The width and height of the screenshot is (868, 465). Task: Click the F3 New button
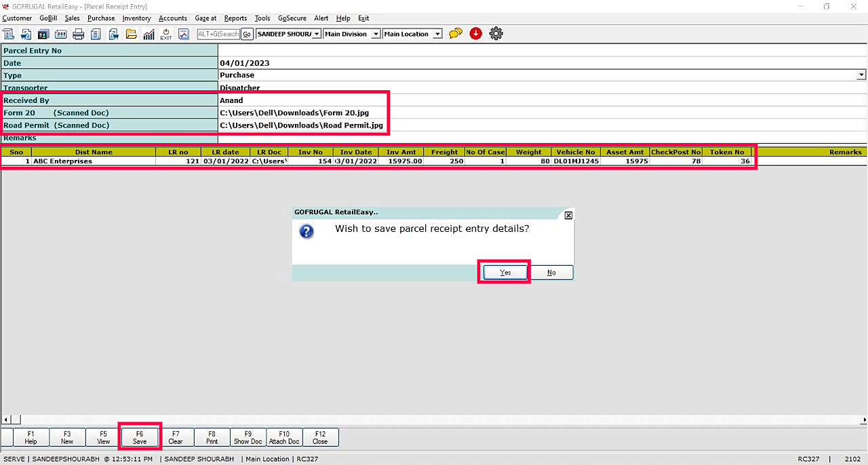[x=67, y=437]
